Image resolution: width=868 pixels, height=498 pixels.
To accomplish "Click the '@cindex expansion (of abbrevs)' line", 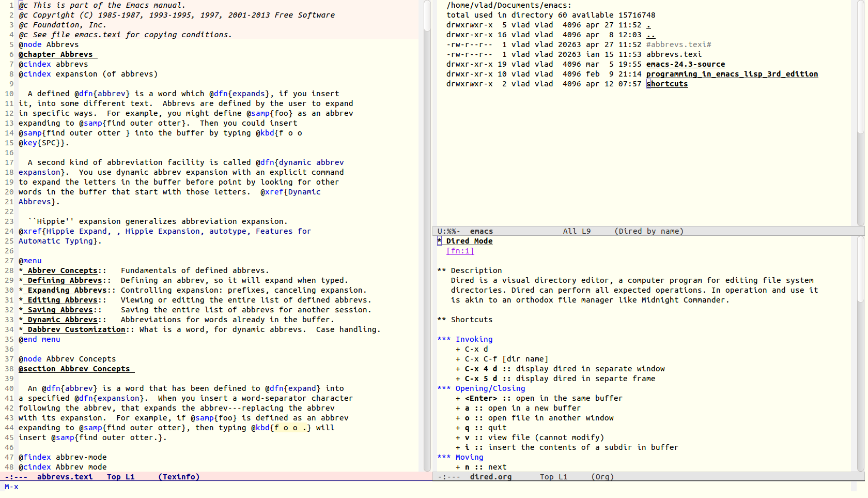I will click(88, 74).
